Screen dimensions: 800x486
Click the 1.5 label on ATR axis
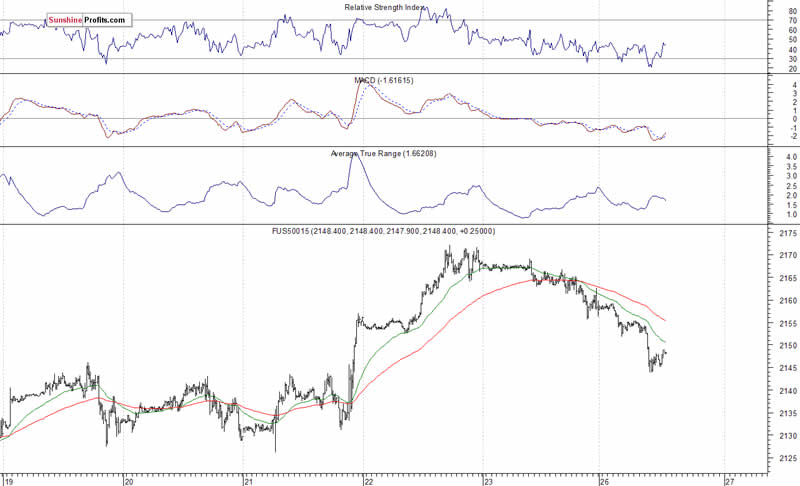click(792, 204)
